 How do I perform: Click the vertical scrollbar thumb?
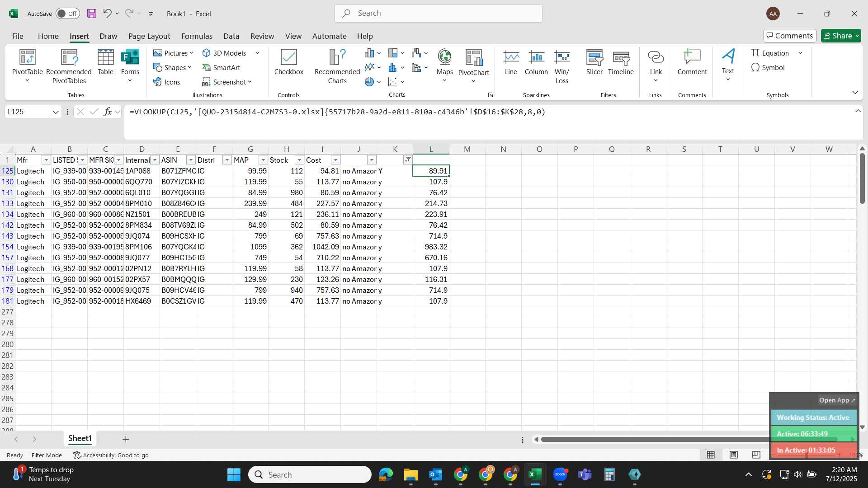pyautogui.click(x=862, y=178)
